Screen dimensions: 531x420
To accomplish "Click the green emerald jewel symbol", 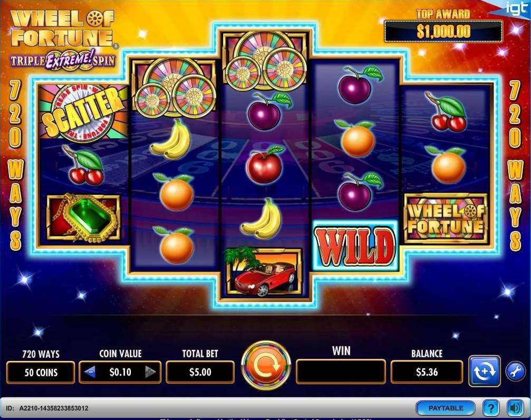I will 83,218.
